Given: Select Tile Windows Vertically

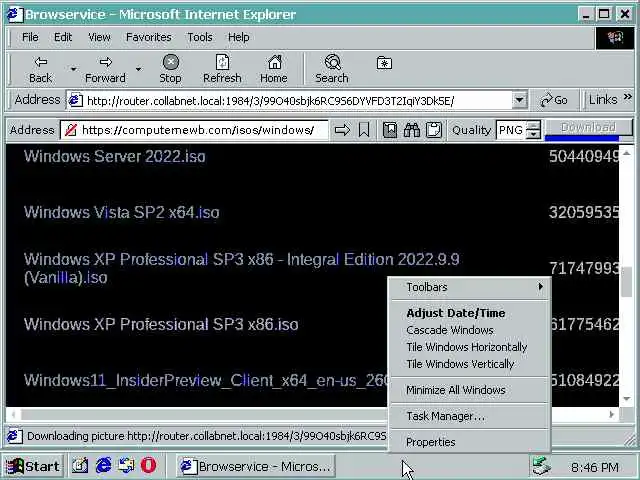Looking at the screenshot, I should (469, 364).
